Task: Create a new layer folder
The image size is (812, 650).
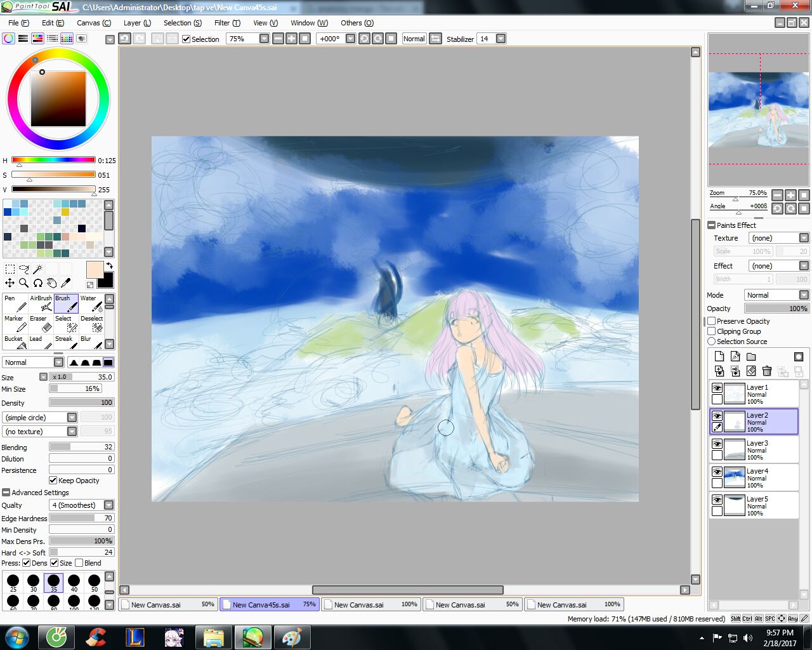Action: click(x=751, y=357)
